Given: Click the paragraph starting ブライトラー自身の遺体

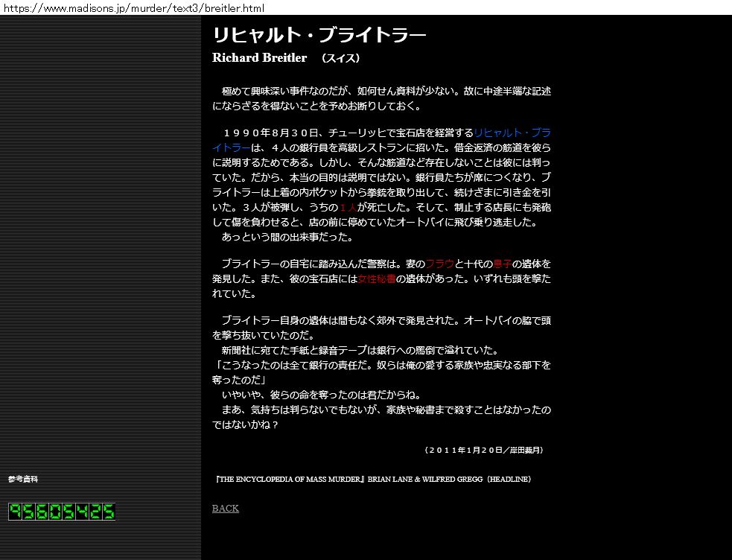Looking at the screenshot, I should [x=381, y=320].
